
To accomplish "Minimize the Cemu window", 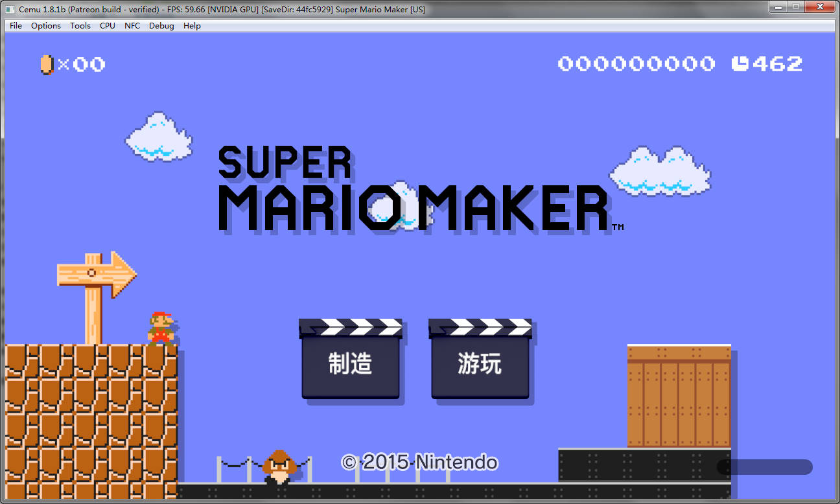I will coord(778,6).
